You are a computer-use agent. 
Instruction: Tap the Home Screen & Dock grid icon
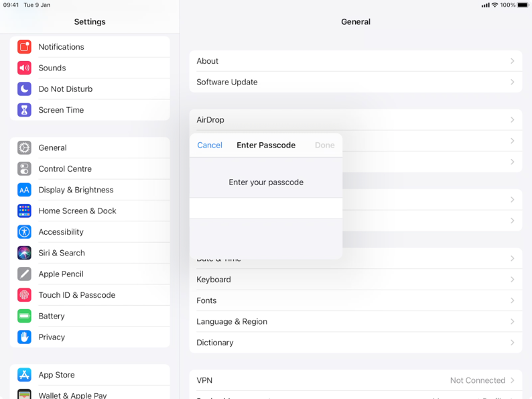24,211
